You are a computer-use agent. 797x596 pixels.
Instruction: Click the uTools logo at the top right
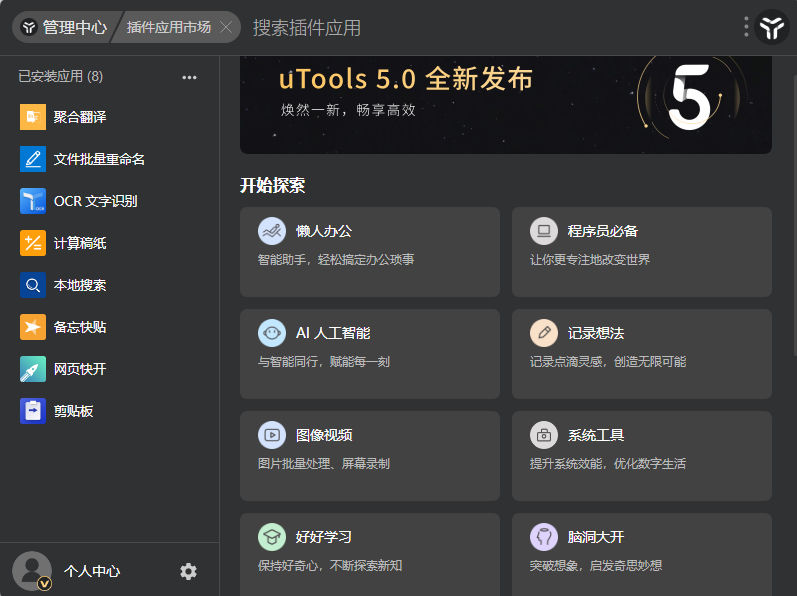pos(772,27)
